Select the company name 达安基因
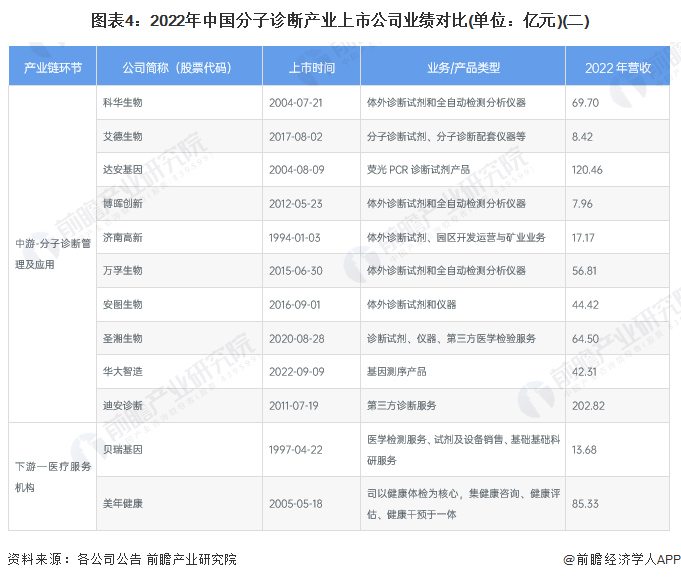681x580 pixels. point(122,169)
